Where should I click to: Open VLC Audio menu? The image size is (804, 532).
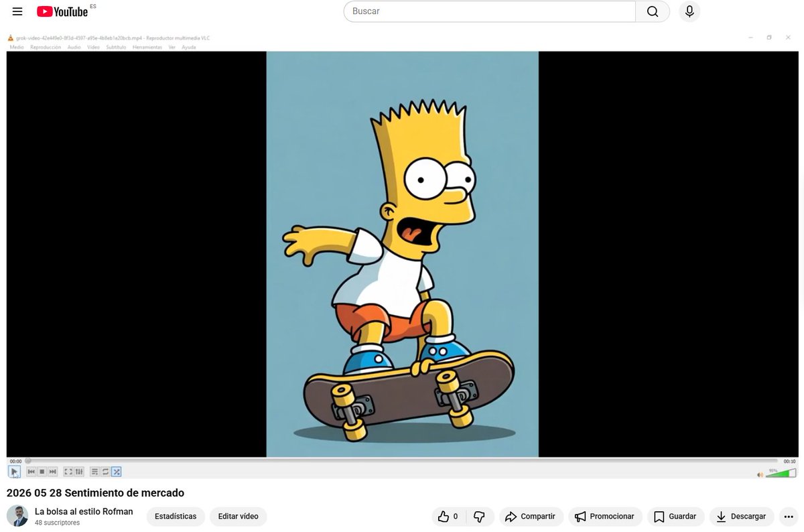(74, 47)
